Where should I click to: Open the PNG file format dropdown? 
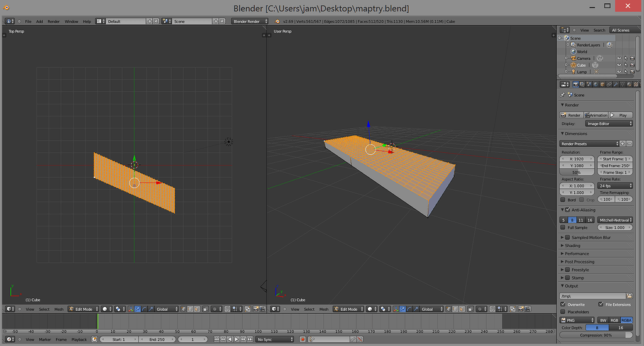577,320
